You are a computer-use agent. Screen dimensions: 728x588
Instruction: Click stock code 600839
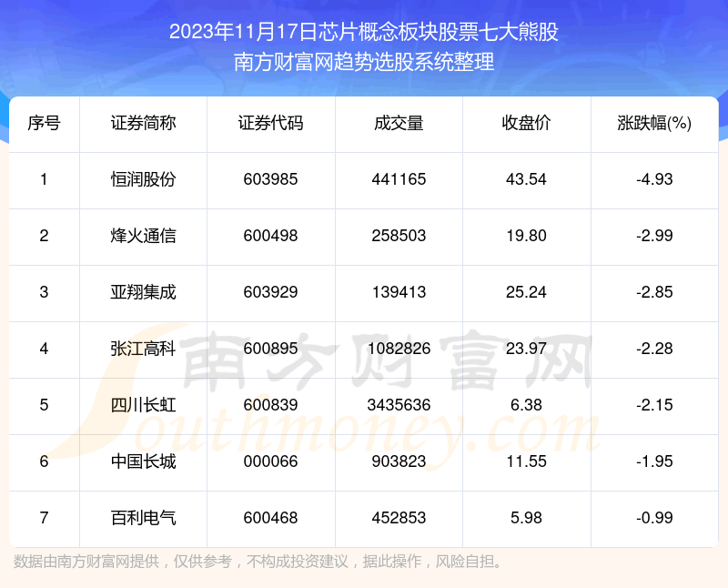point(270,405)
